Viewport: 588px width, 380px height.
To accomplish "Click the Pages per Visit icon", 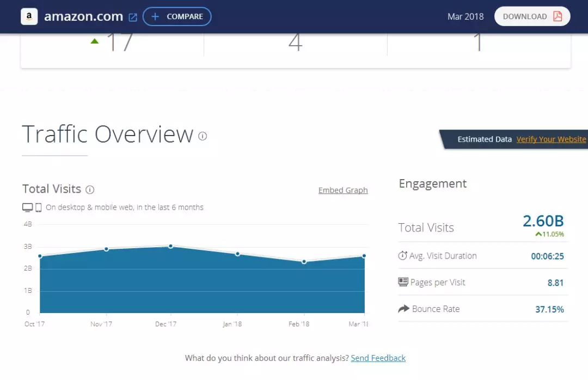I will (x=403, y=282).
